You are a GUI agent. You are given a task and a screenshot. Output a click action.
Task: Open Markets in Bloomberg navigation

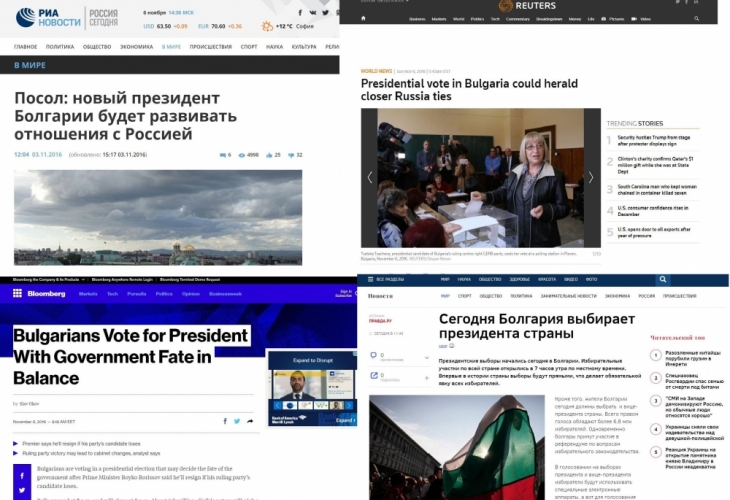(88, 294)
